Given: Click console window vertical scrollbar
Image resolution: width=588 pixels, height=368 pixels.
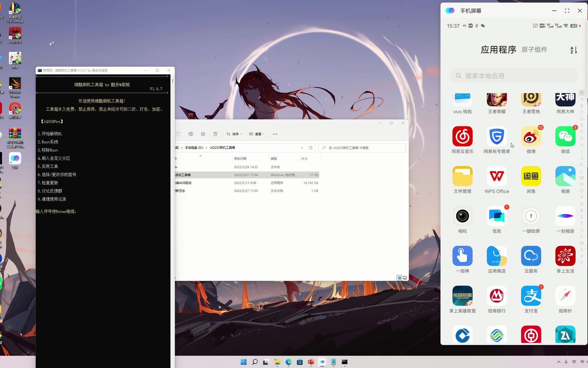Looking at the screenshot, I should [173, 81].
